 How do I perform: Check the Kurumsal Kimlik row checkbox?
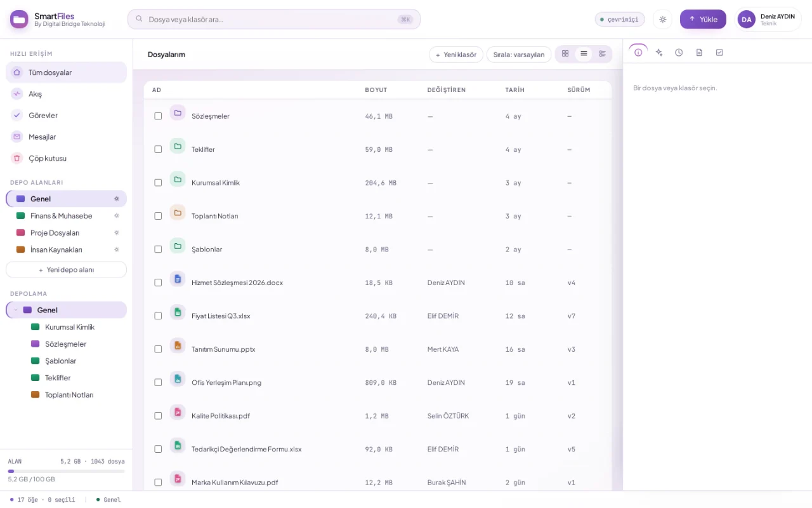[x=158, y=183]
